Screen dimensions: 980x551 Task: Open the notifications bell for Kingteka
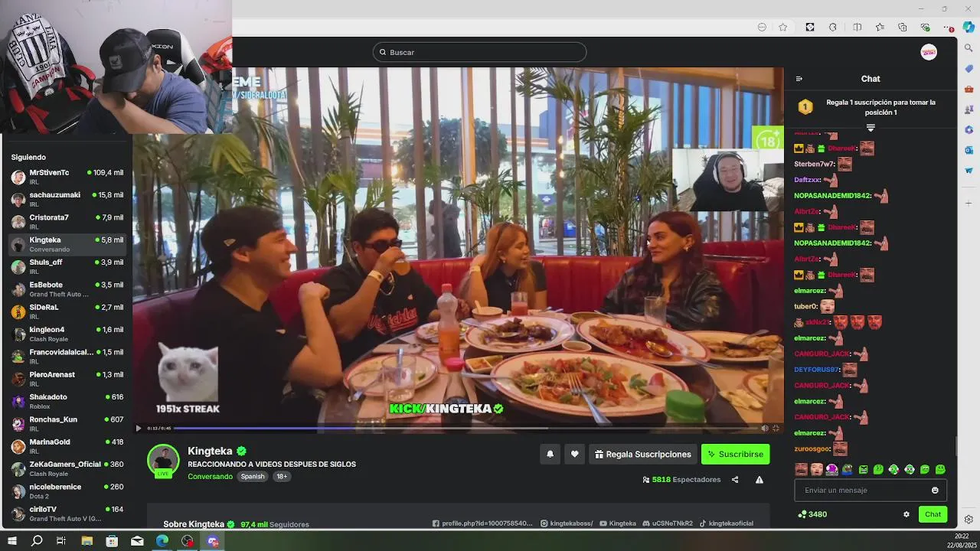point(550,454)
